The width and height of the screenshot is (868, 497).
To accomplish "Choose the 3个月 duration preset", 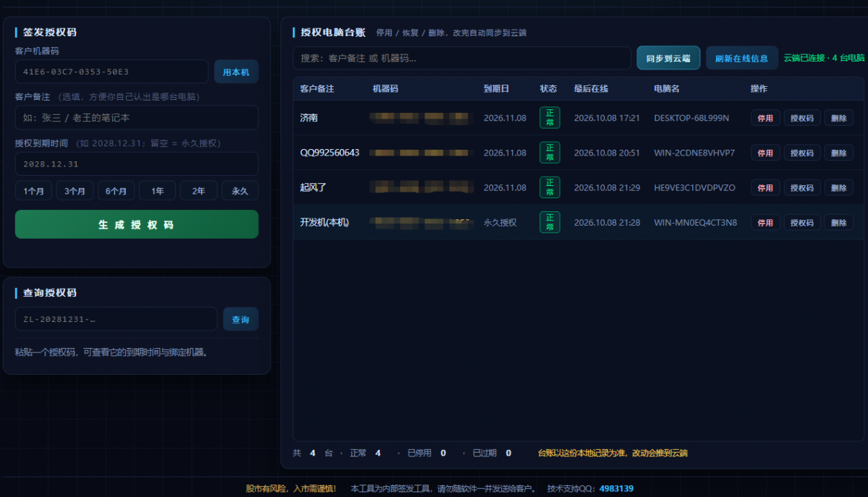I will coord(75,191).
